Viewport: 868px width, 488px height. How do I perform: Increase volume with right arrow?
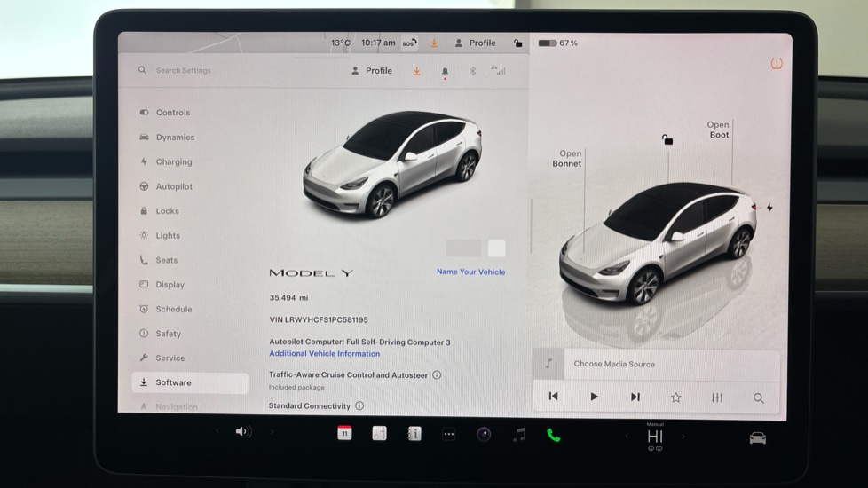272,432
